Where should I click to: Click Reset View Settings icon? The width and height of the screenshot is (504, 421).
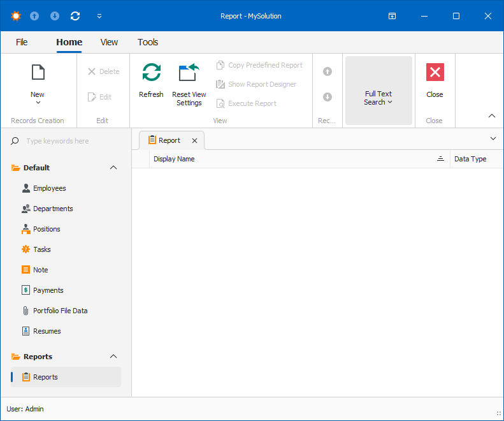pos(189,72)
